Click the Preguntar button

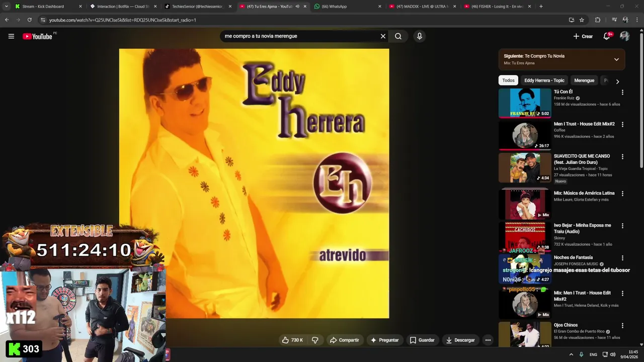pyautogui.click(x=384, y=340)
